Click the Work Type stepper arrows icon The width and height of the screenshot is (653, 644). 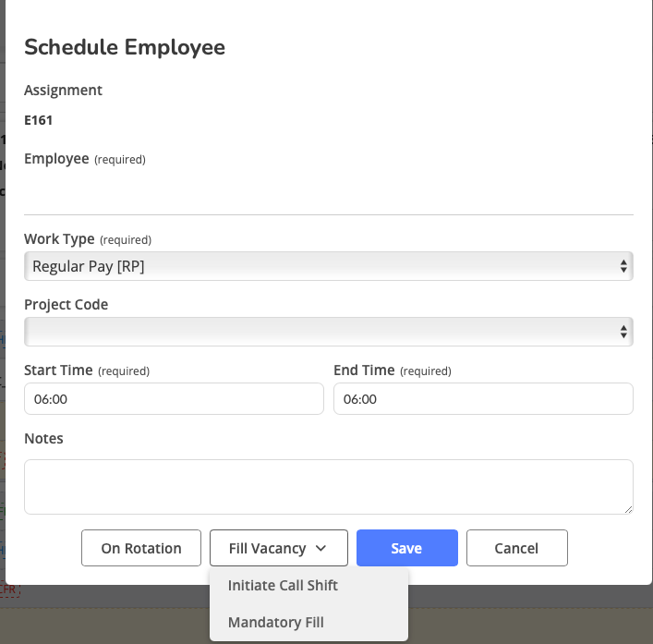[623, 266]
